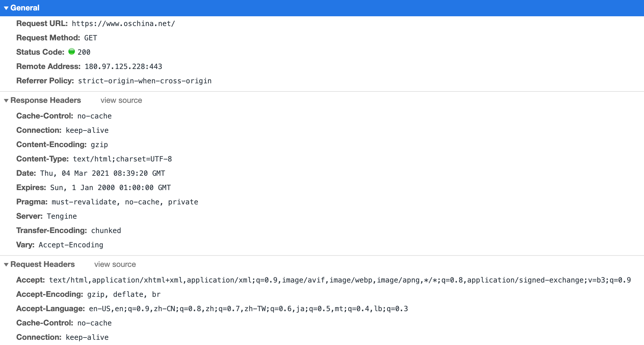Screen dimensions: 644x345
Task: Click the Response Headers section title
Action: [46, 100]
